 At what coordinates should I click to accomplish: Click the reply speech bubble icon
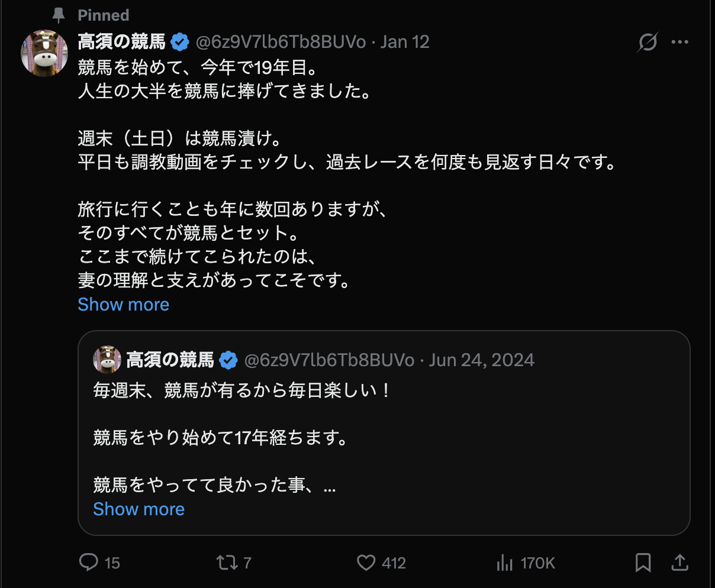click(89, 562)
